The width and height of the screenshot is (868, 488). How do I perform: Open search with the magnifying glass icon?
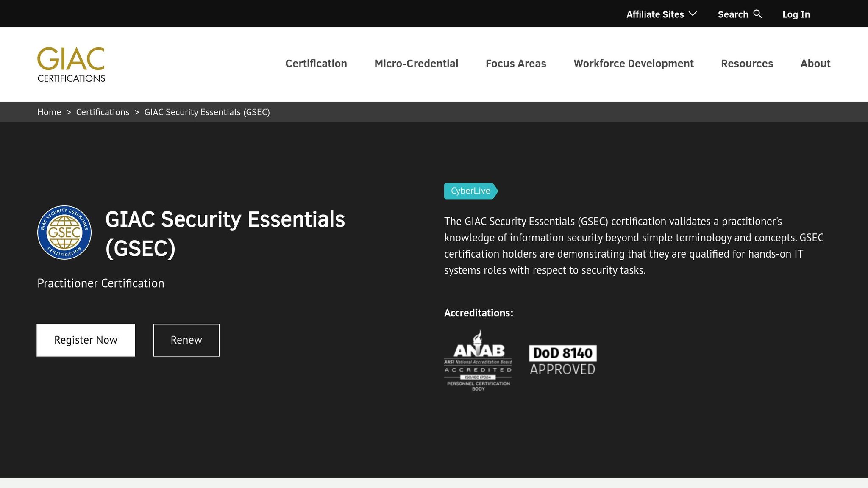757,14
